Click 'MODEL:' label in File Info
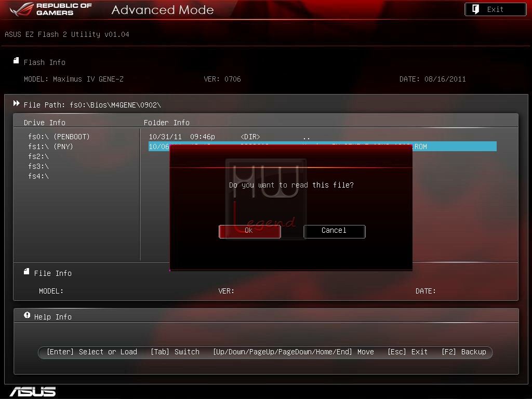The width and height of the screenshot is (532, 399). click(x=51, y=291)
